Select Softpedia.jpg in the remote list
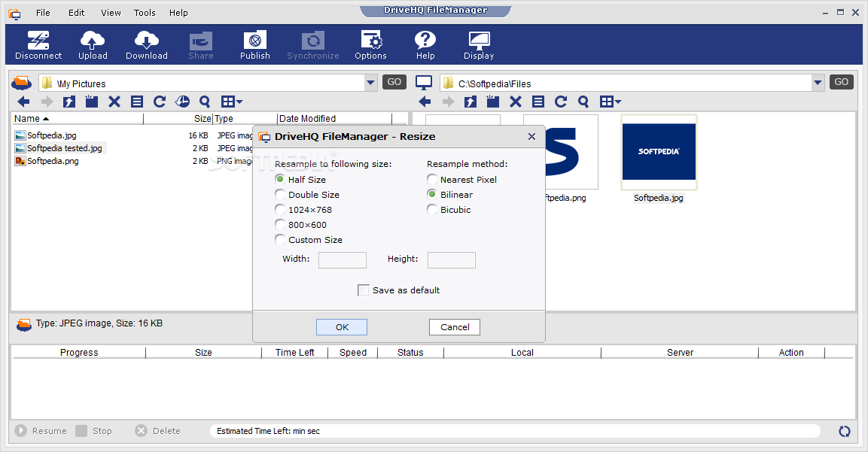Viewport: 868px width, 452px height. 52,135
